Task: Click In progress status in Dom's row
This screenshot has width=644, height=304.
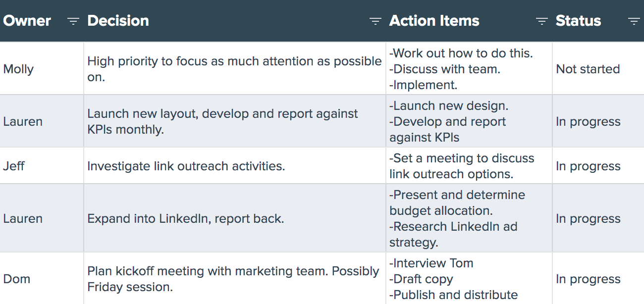Action: [x=588, y=279]
